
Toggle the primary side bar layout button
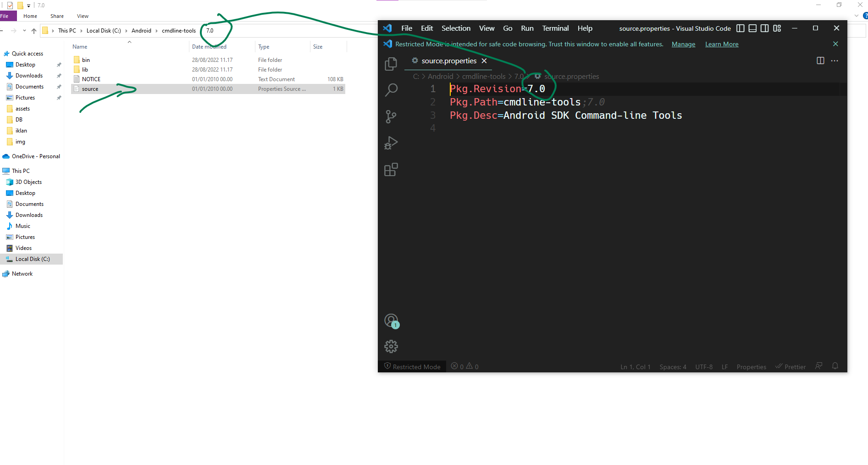coord(740,28)
